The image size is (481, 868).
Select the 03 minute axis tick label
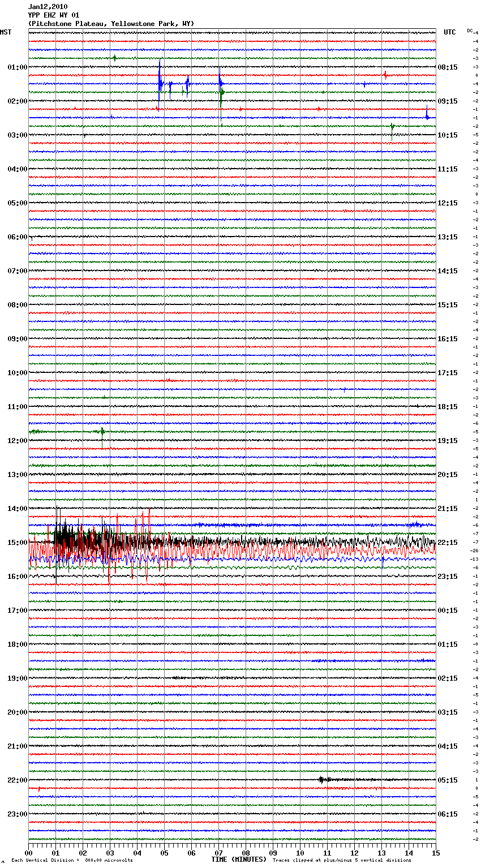(110, 853)
